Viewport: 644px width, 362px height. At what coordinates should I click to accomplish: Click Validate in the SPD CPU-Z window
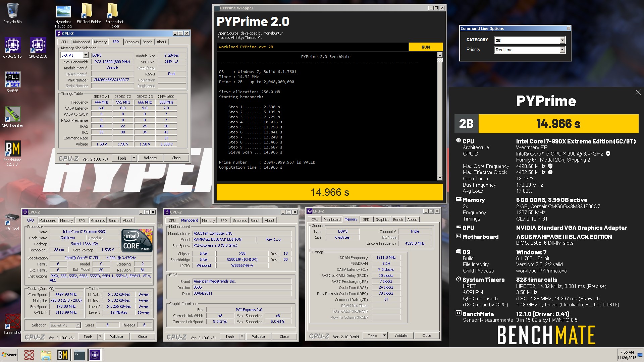[x=150, y=158]
